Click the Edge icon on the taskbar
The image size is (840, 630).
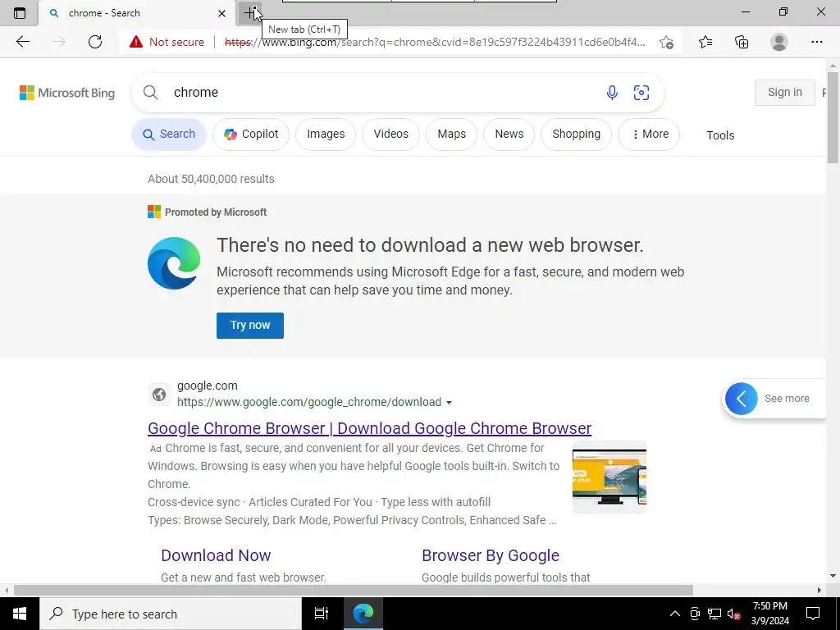[x=363, y=614]
